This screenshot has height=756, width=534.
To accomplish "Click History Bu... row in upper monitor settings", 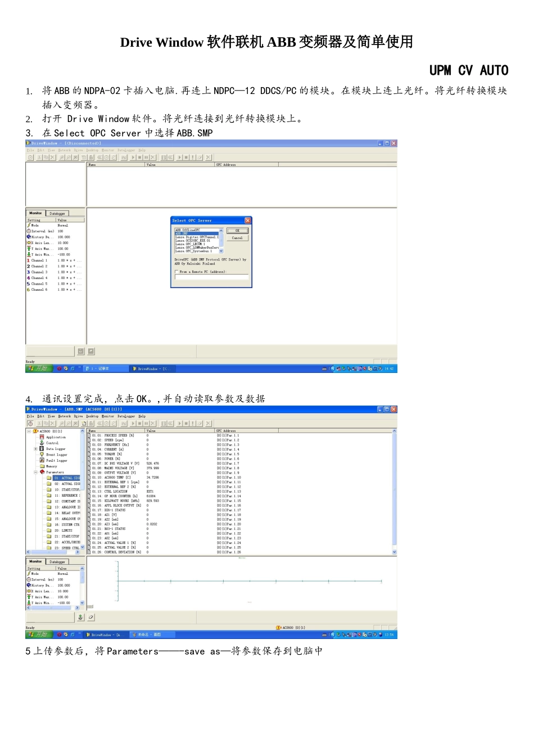I will pyautogui.click(x=55, y=237).
